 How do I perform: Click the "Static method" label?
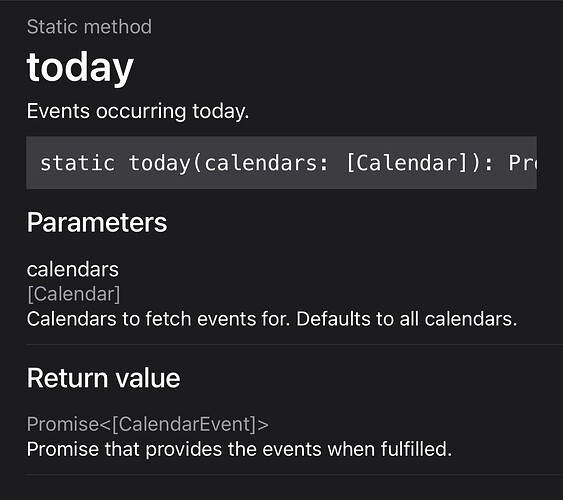[89, 27]
